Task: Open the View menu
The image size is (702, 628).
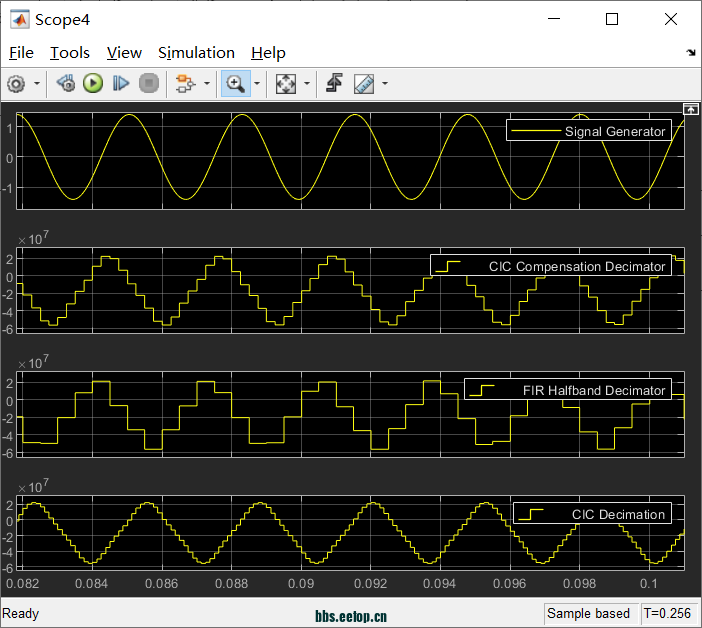Action: click(124, 53)
